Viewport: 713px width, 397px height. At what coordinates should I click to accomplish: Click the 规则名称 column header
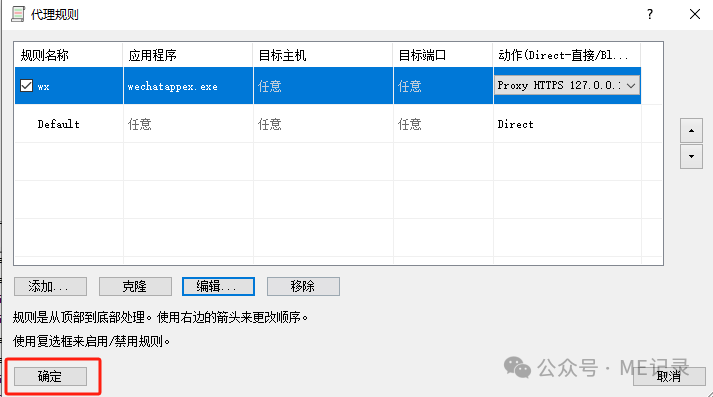point(68,55)
